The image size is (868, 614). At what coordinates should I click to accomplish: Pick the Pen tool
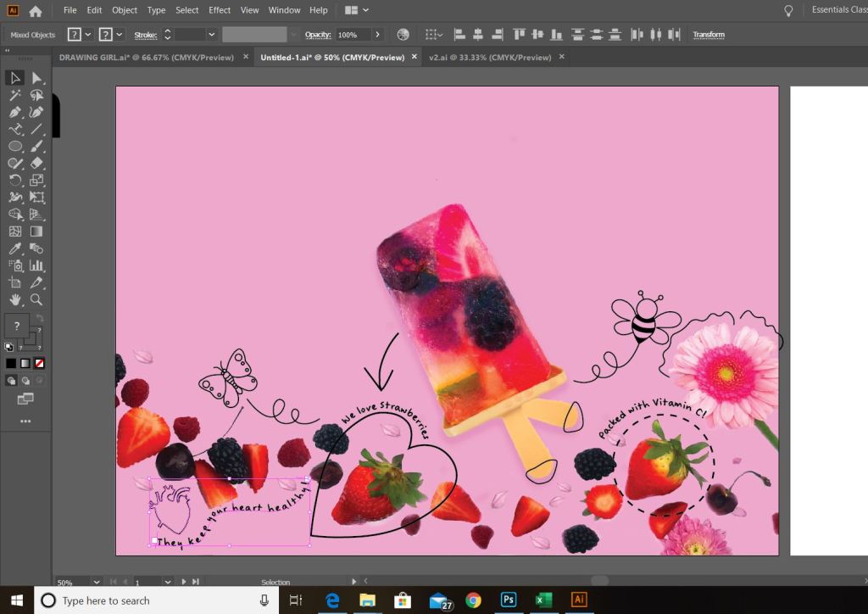click(14, 112)
